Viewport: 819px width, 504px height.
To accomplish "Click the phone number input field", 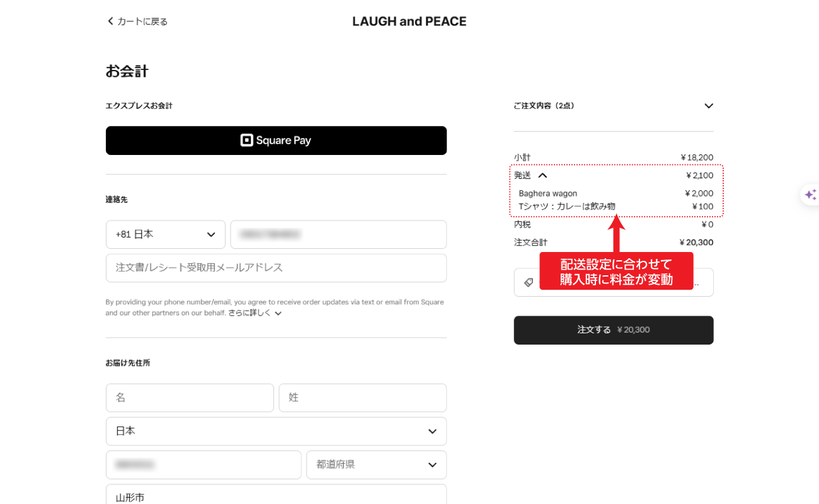I will 338,234.
